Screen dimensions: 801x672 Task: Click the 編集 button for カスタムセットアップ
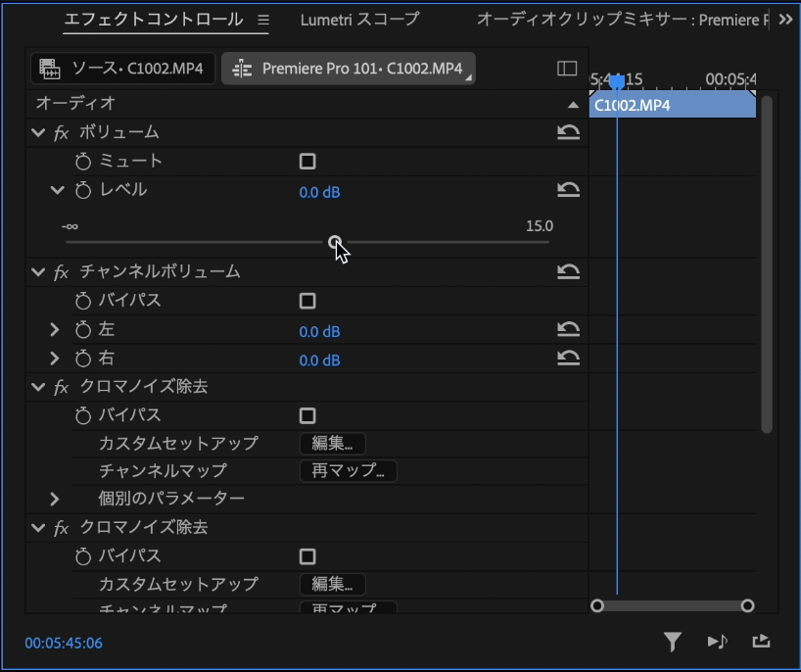(331, 443)
